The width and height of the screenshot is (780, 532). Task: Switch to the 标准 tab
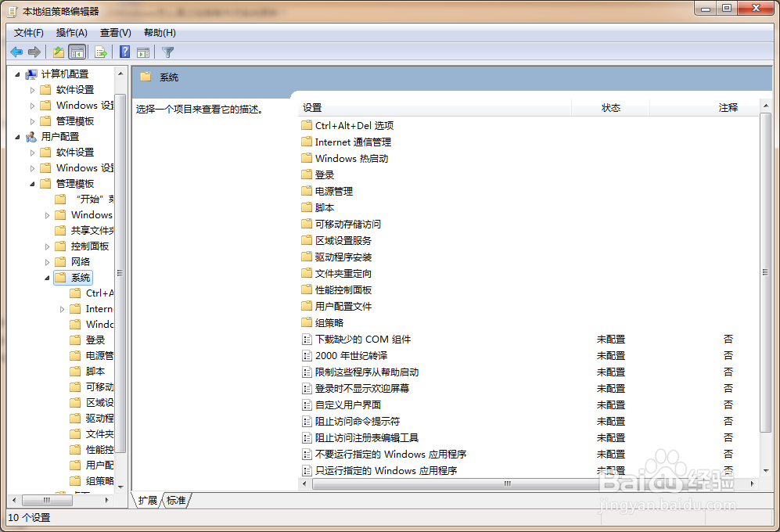[174, 501]
